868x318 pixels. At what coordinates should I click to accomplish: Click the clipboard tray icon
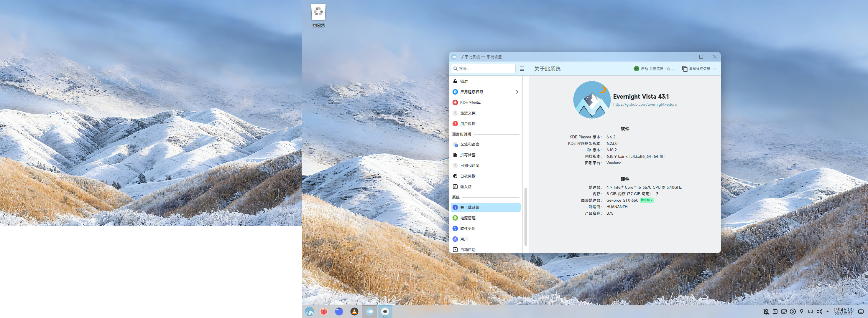[x=775, y=312]
